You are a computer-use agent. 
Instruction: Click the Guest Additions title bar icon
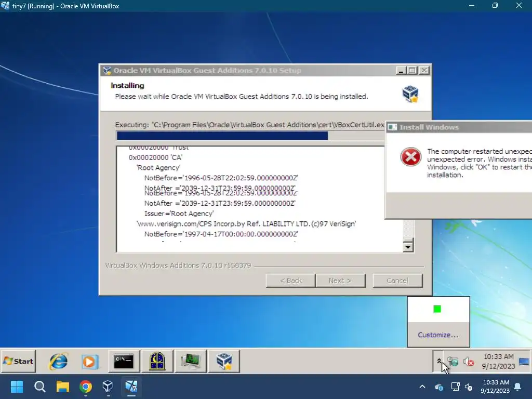pos(107,71)
